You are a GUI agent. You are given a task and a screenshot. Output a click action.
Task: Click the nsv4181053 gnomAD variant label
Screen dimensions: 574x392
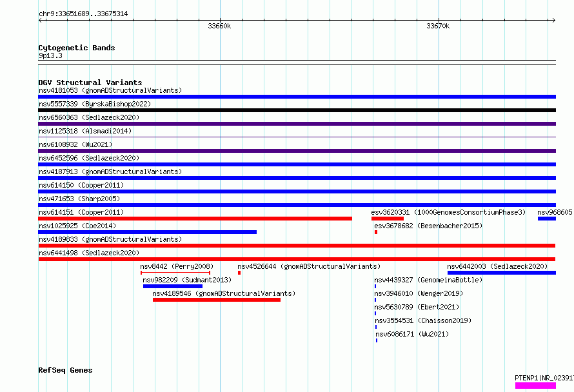click(x=110, y=90)
